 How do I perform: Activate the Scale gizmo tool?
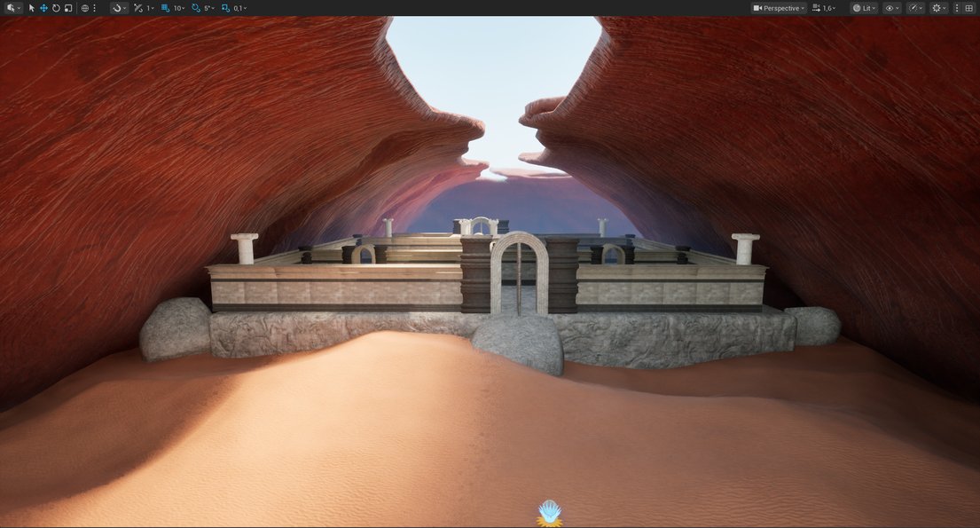(68, 8)
